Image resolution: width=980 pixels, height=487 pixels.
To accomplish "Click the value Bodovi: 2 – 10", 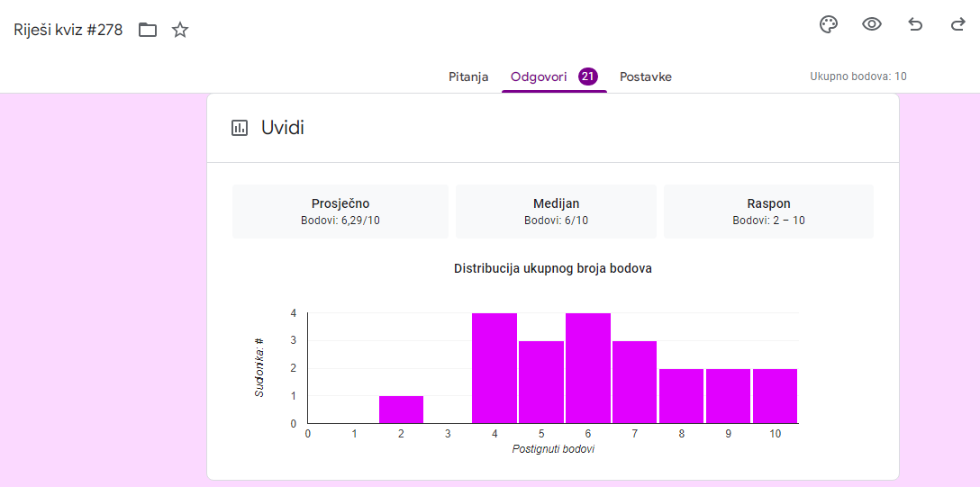I will 768,221.
